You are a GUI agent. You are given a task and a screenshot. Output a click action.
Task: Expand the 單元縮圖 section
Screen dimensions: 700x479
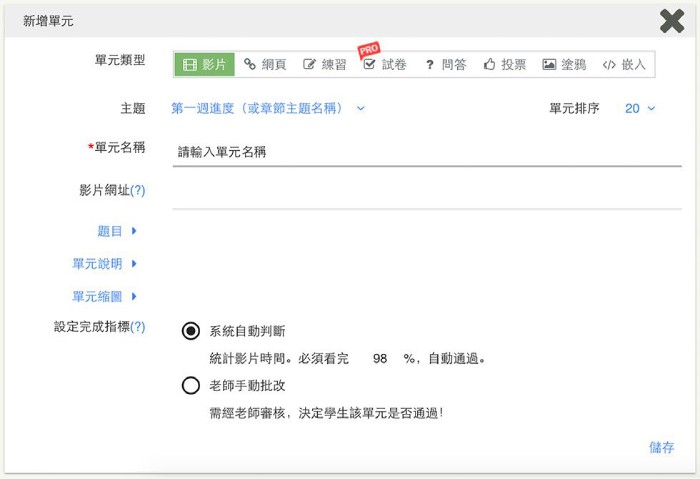[104, 296]
